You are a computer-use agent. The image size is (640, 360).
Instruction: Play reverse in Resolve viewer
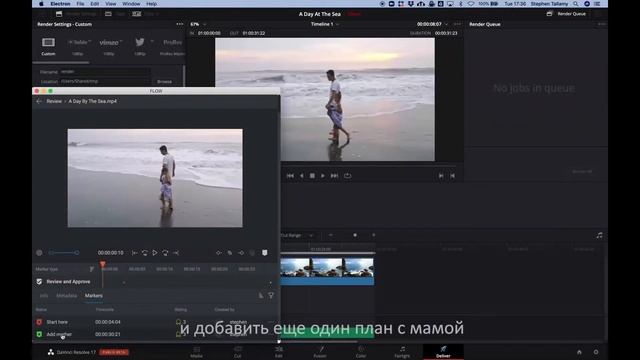click(x=302, y=176)
